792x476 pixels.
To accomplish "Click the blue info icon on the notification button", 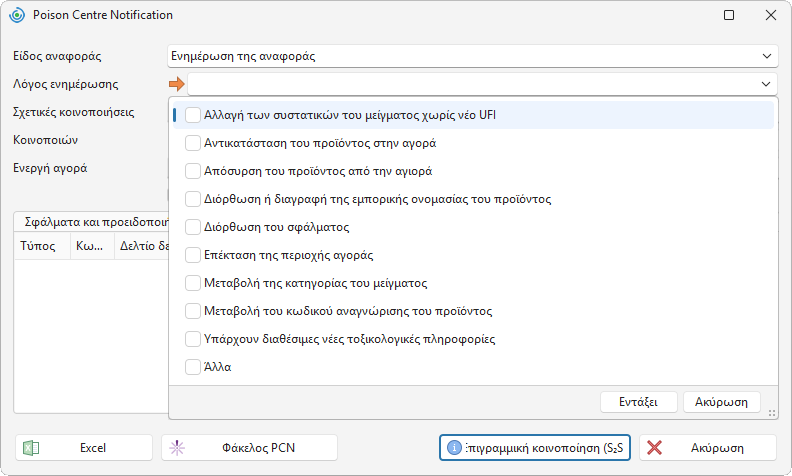I will pyautogui.click(x=454, y=448).
